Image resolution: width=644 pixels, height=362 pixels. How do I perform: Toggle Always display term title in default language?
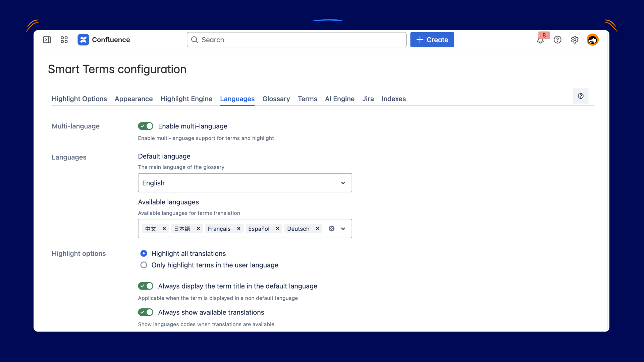click(x=146, y=286)
